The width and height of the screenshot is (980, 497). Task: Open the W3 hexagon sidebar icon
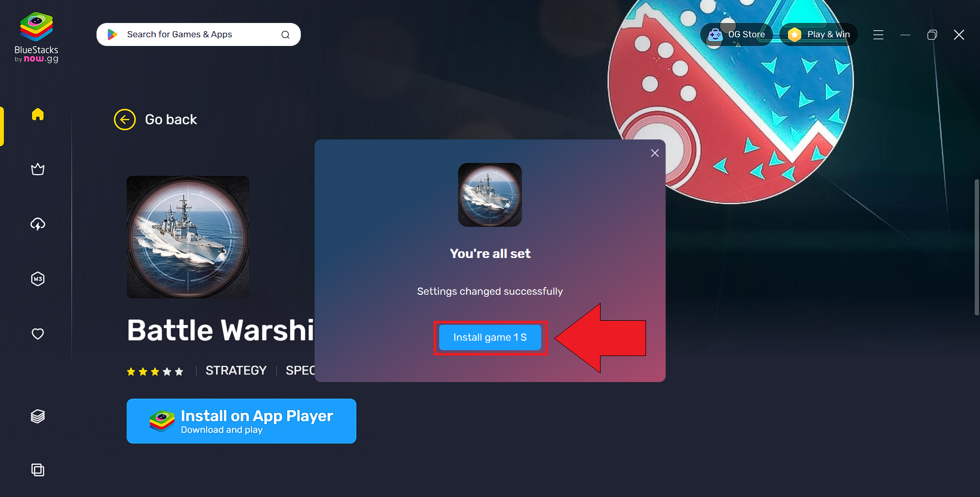pyautogui.click(x=38, y=279)
